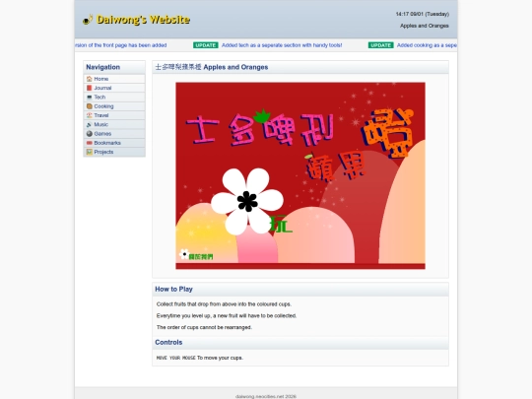This screenshot has width=532, height=399.
Task: Click the red Chinese apple text in game
Action: coord(336,167)
